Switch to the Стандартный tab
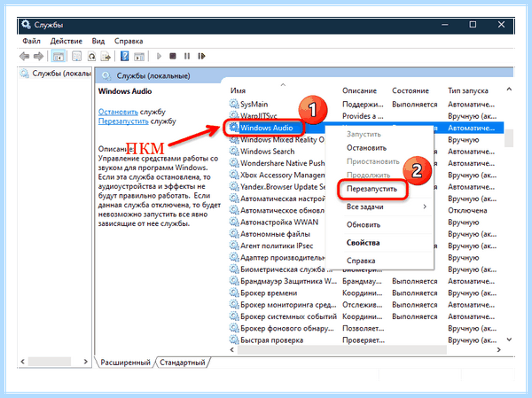The image size is (532, 398). coord(183,363)
